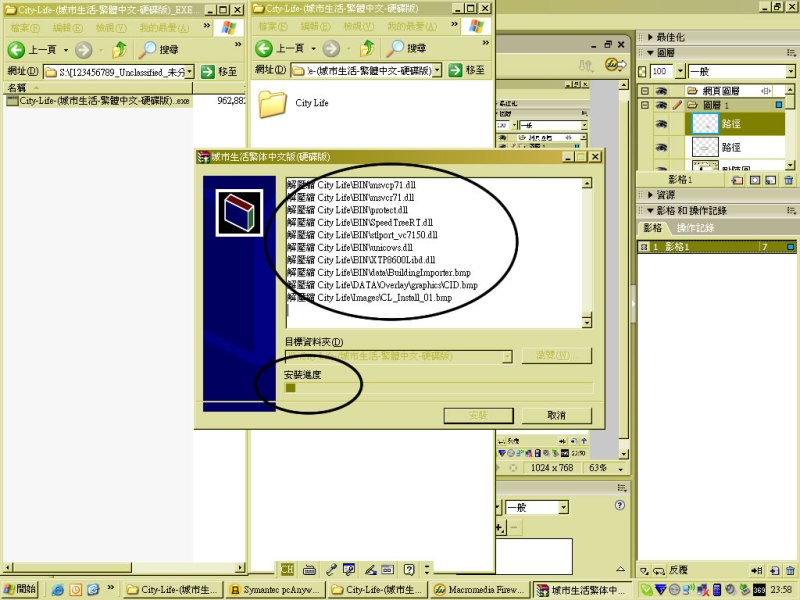Click new bitmap image icon in Layers panel
800x600 pixels.
771,180
